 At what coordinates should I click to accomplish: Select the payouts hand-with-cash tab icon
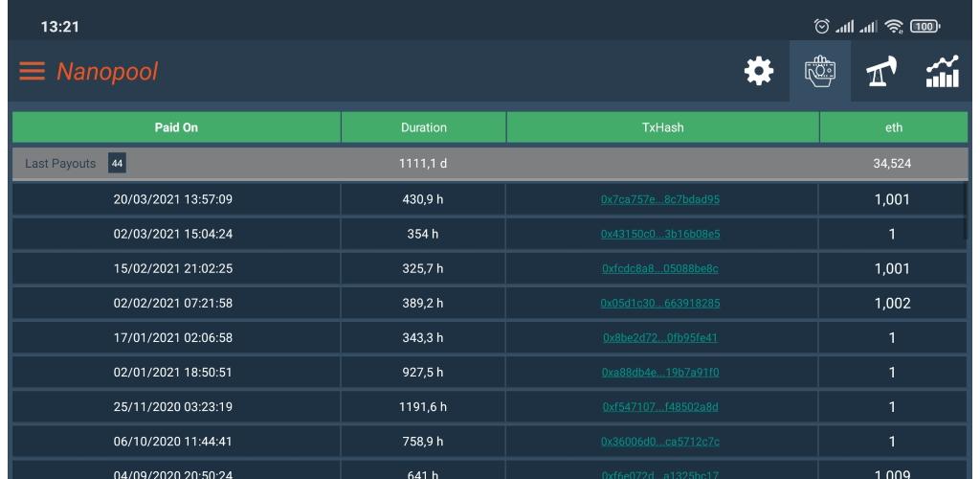pos(820,72)
